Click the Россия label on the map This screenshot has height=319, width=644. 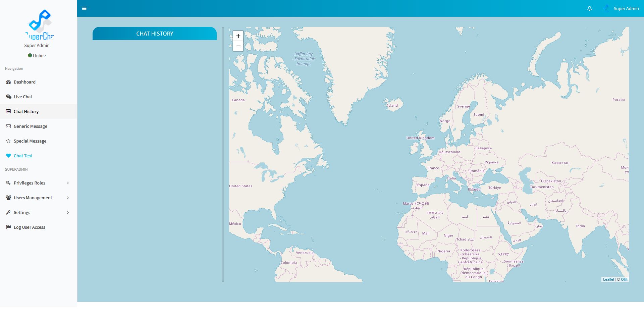click(619, 100)
